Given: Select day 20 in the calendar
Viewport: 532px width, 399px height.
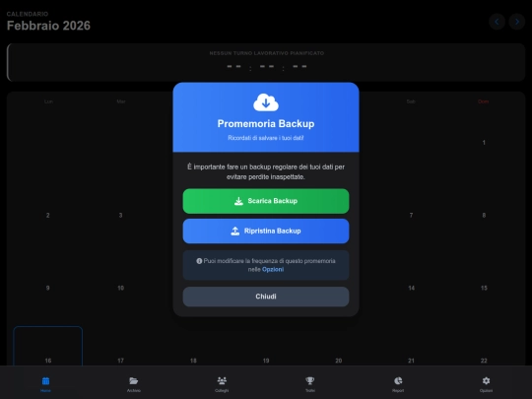Looking at the screenshot, I should tap(339, 361).
